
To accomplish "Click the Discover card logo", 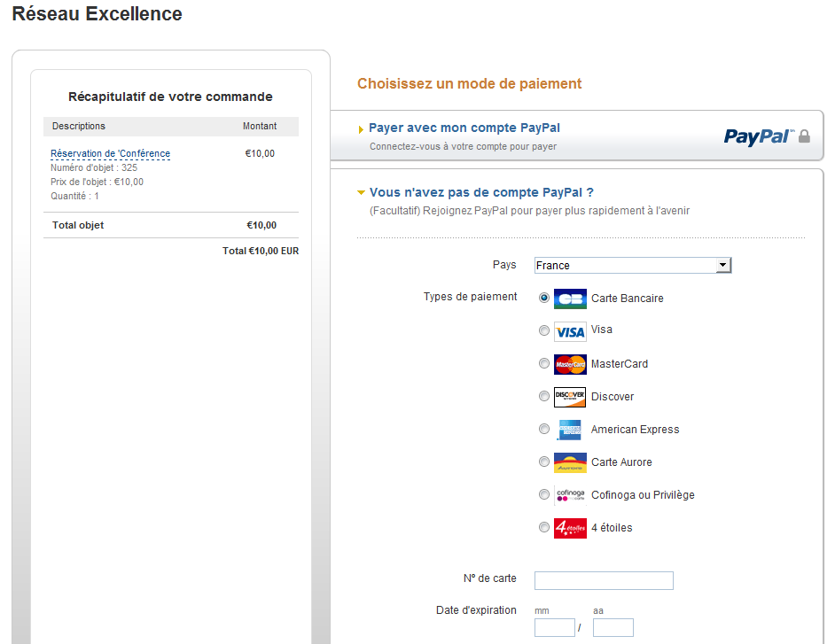I will point(570,397).
